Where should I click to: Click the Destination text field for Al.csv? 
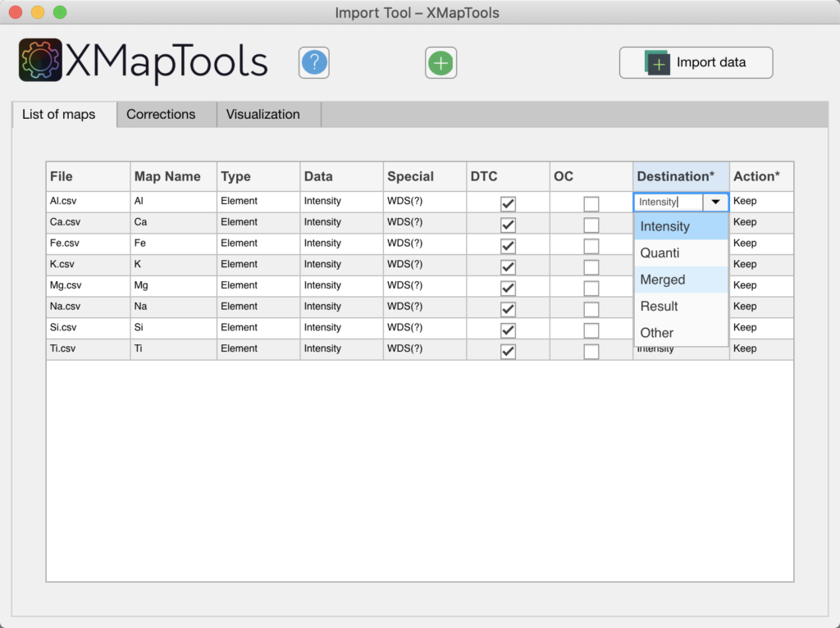click(x=669, y=202)
